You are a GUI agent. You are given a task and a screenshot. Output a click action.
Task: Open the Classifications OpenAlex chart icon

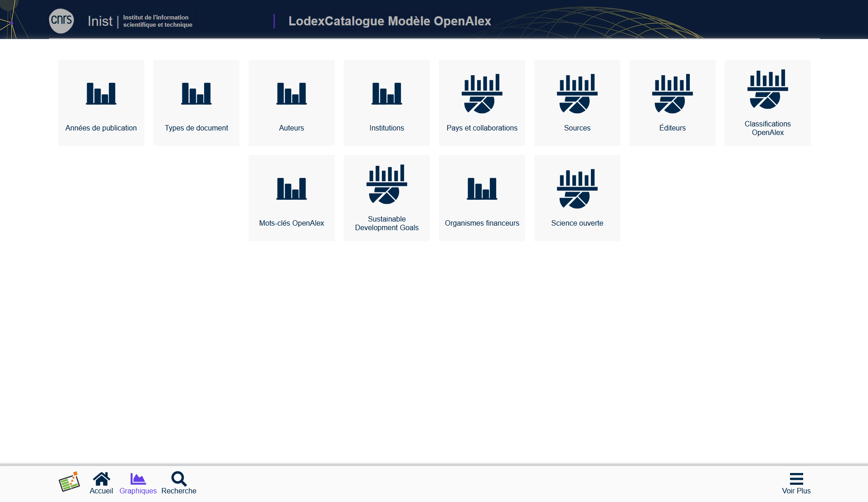click(768, 89)
